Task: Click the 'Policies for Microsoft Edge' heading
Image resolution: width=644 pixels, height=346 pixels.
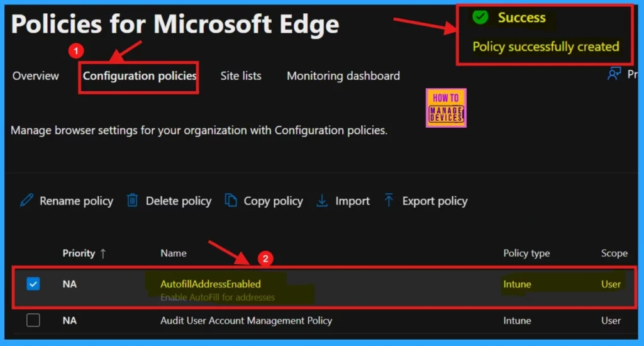Action: click(x=175, y=24)
